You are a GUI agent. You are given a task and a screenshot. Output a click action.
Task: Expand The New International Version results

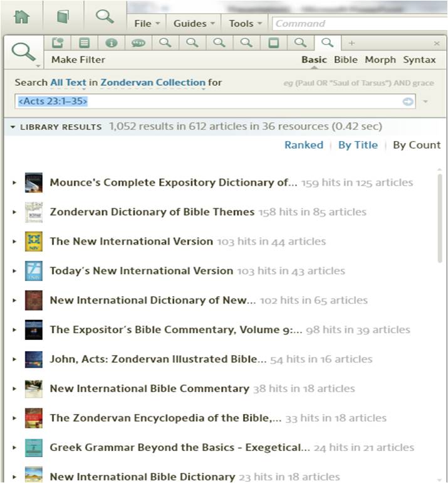click(14, 242)
